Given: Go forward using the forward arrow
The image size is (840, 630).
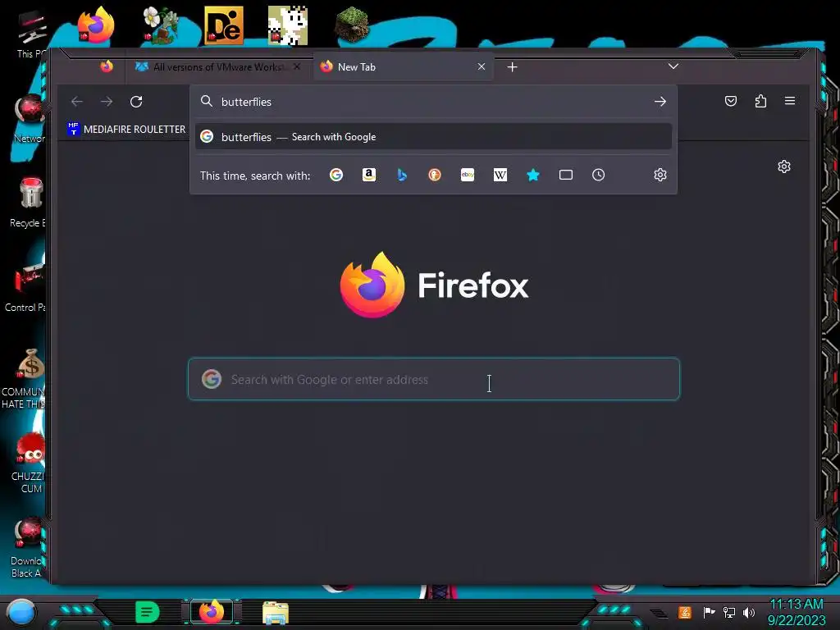Looking at the screenshot, I should [107, 101].
